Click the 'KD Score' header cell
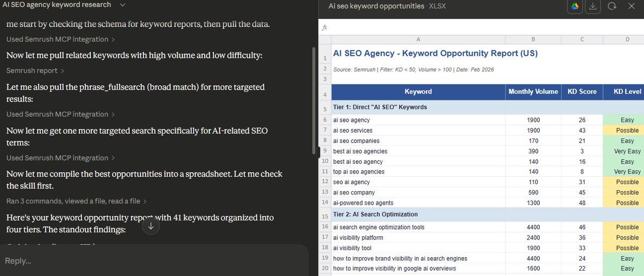This screenshot has height=276, width=644. [x=582, y=92]
